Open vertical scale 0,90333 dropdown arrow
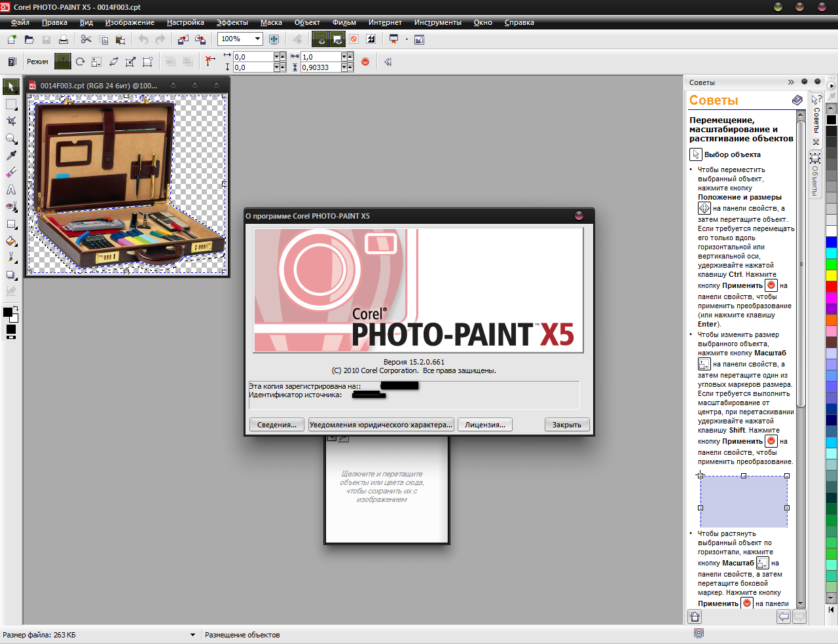 point(344,67)
